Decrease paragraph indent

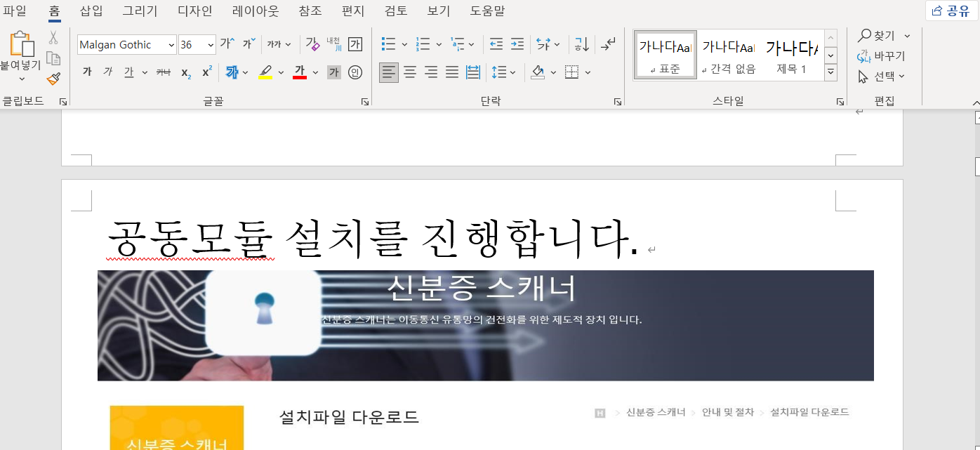tap(496, 44)
